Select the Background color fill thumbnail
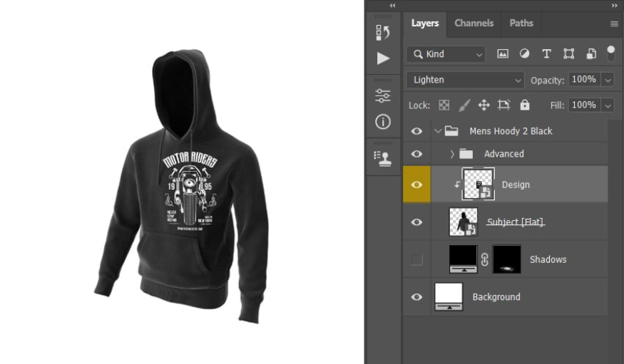Image resolution: width=624 pixels, height=364 pixels. click(449, 296)
